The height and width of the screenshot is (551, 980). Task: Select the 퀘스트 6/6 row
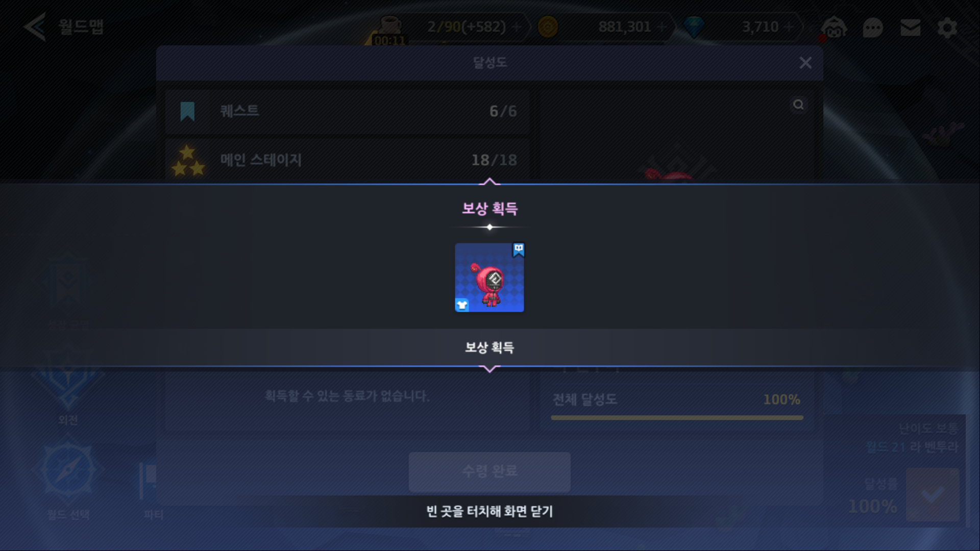pyautogui.click(x=348, y=111)
